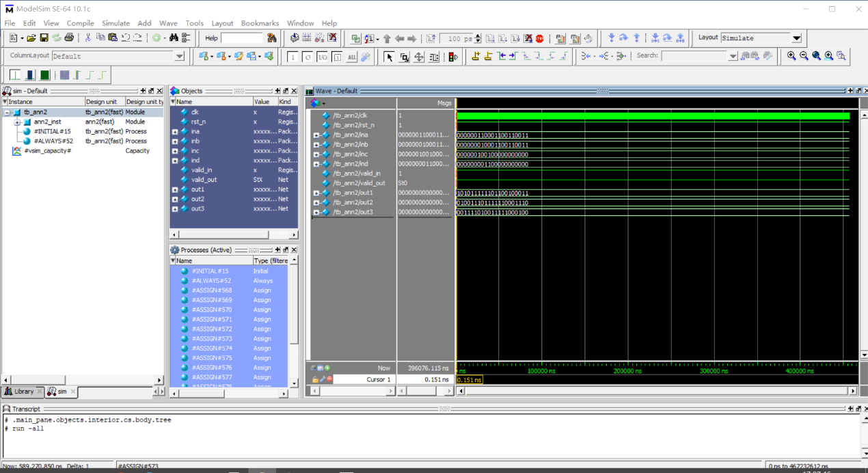Click the Save icon in the toolbar
Screen dimensions: 868x473
pyautogui.click(x=44, y=38)
